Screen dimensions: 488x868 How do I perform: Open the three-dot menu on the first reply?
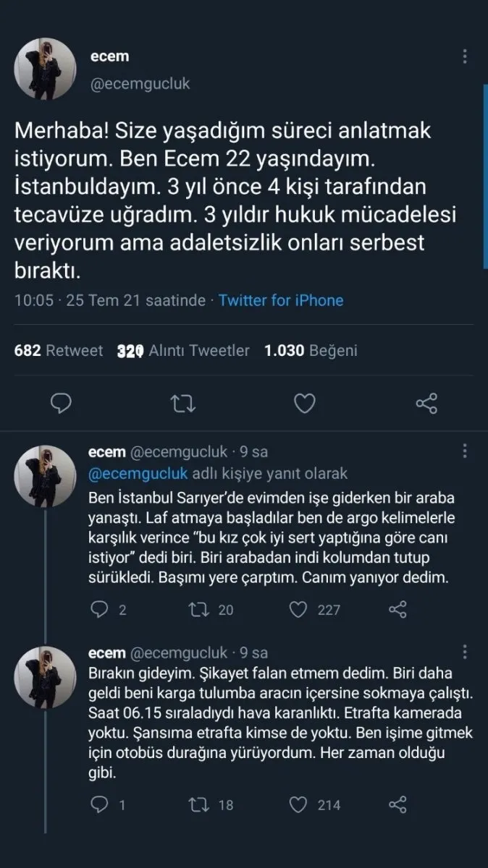point(464,451)
